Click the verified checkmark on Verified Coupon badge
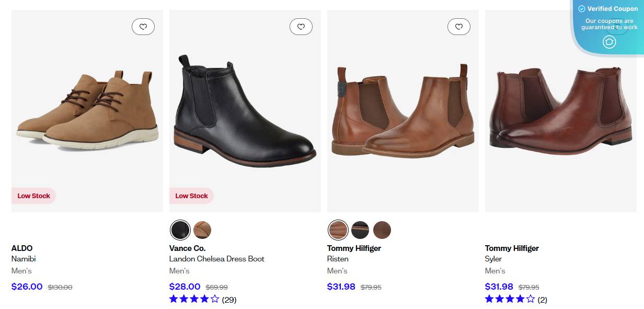Image resolution: width=644 pixels, height=309 pixels. point(581,8)
